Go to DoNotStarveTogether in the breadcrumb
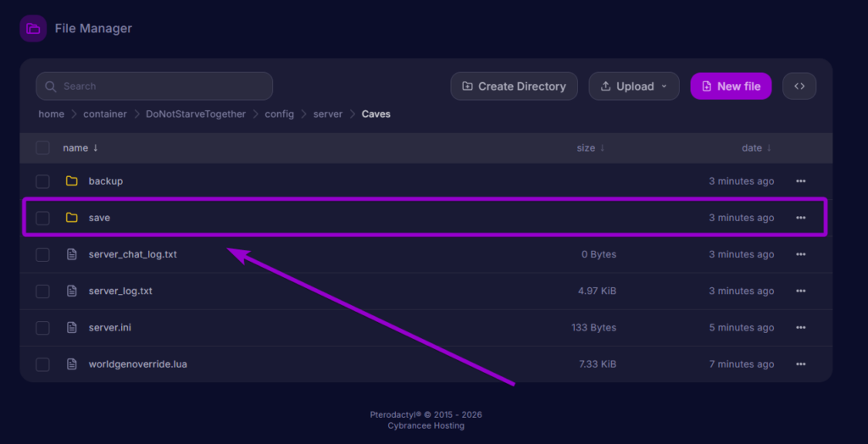 pyautogui.click(x=196, y=114)
